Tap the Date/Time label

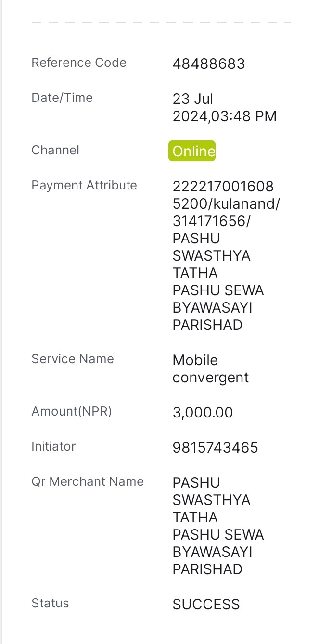point(62,98)
